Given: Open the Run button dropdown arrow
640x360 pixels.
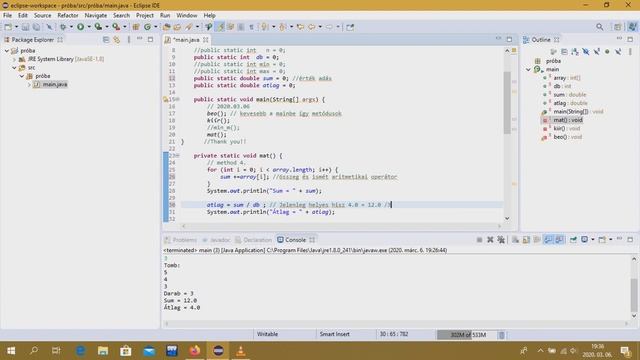Looking at the screenshot, I should (89, 27).
